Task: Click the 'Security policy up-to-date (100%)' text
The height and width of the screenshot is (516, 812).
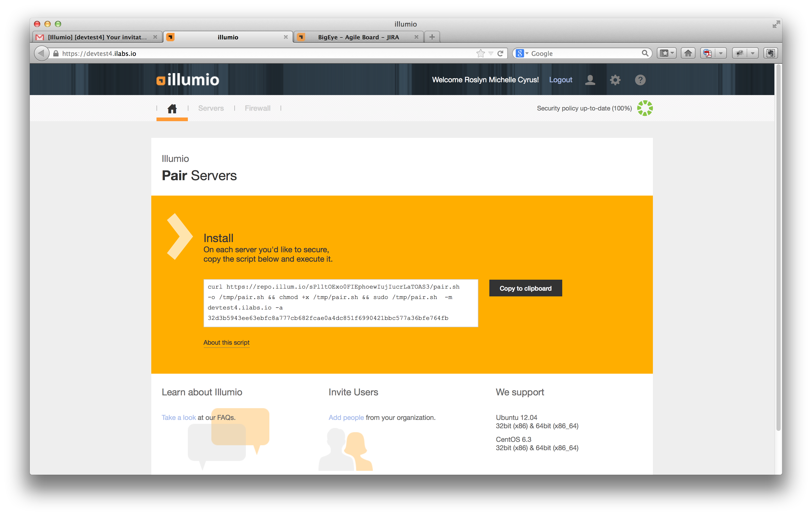Action: (584, 108)
